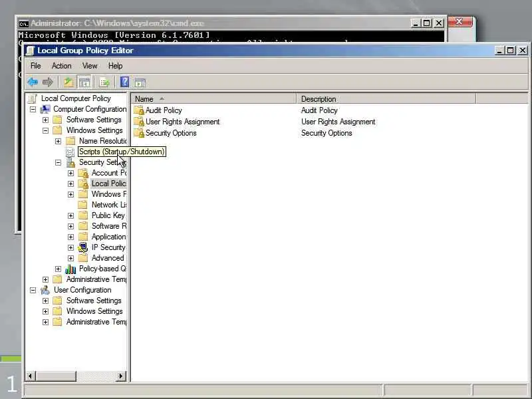Click tree pane scroll right arrow
This screenshot has width=532, height=399.
tap(121, 376)
